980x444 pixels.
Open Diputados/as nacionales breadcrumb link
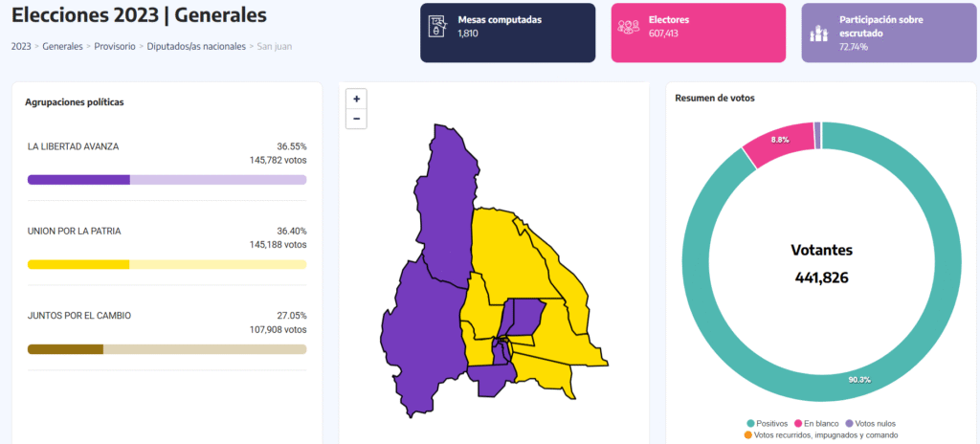196,46
